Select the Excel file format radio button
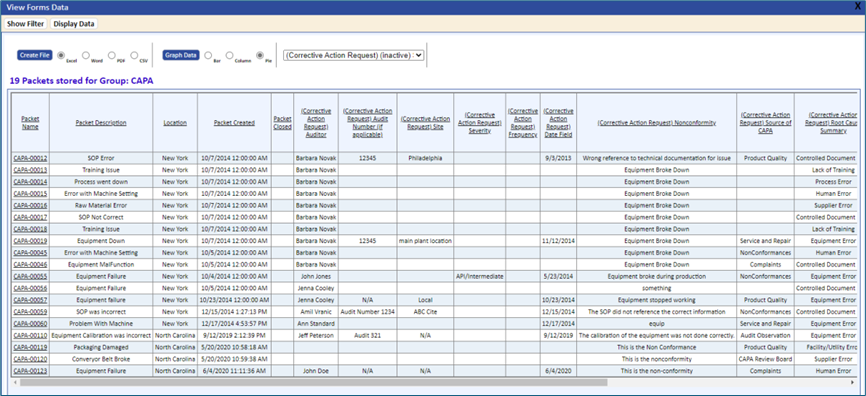Image resolution: width=866 pixels, height=396 pixels. [61, 55]
